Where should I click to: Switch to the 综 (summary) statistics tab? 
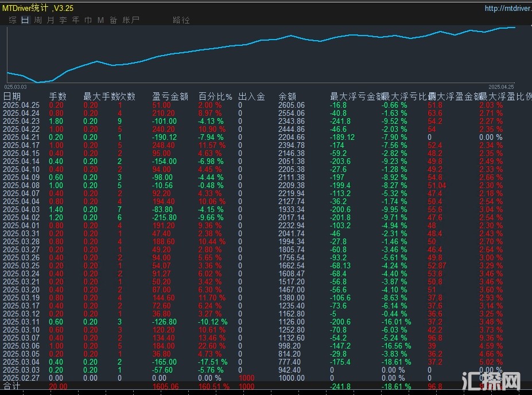click(13, 20)
